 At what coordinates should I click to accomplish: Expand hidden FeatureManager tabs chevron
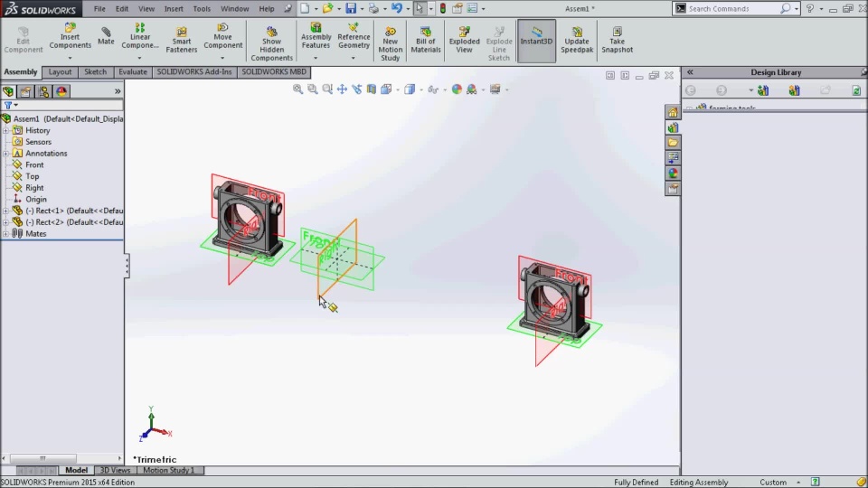118,91
